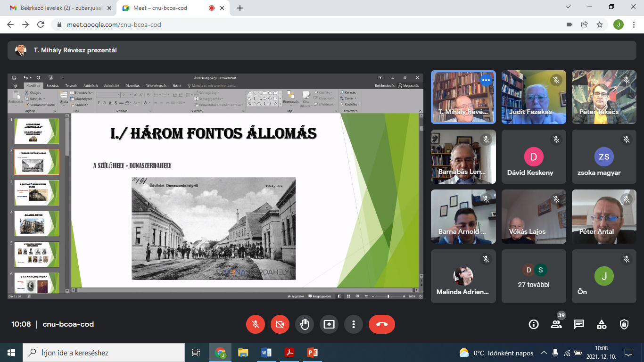This screenshot has width=644, height=362.
Task: Open Másolás dropdown in shared PowerPoint
Action: click(x=35, y=99)
